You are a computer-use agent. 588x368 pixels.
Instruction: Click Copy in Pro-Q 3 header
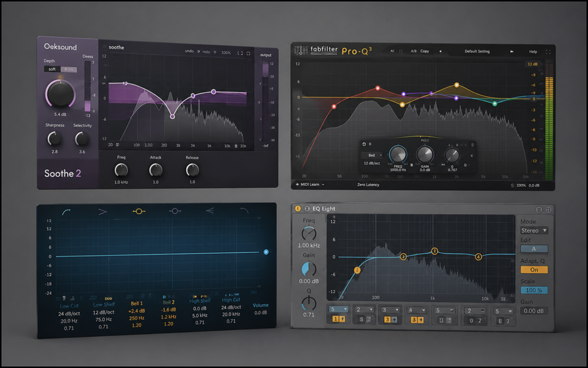424,51
